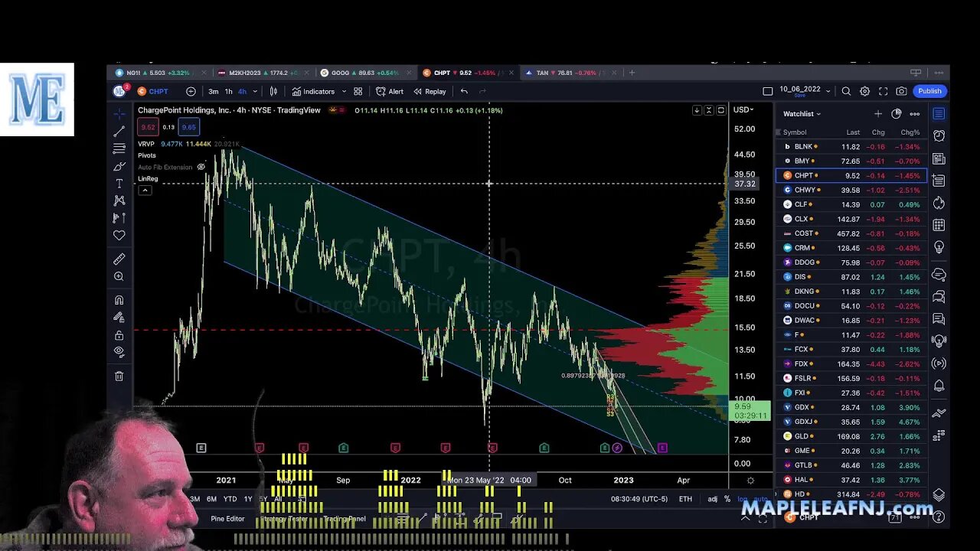This screenshot has height=551, width=980.
Task: Open quick search magnifier
Action: point(846,91)
